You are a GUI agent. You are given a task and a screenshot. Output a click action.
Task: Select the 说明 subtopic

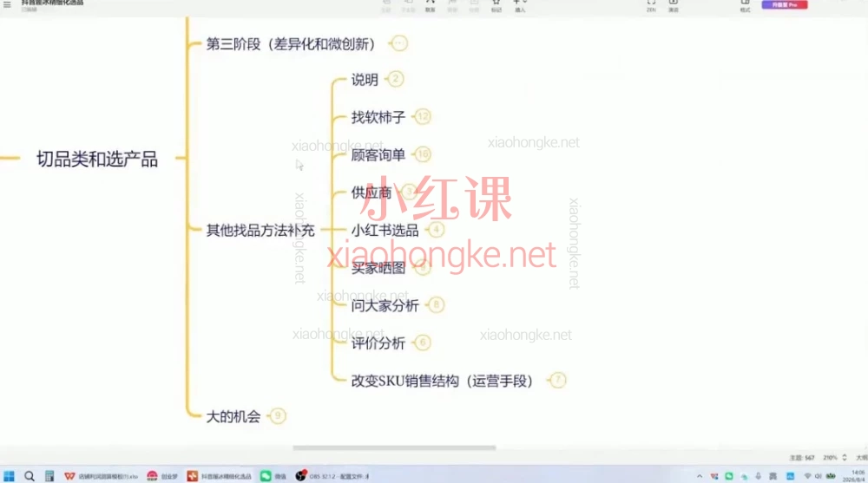point(365,80)
